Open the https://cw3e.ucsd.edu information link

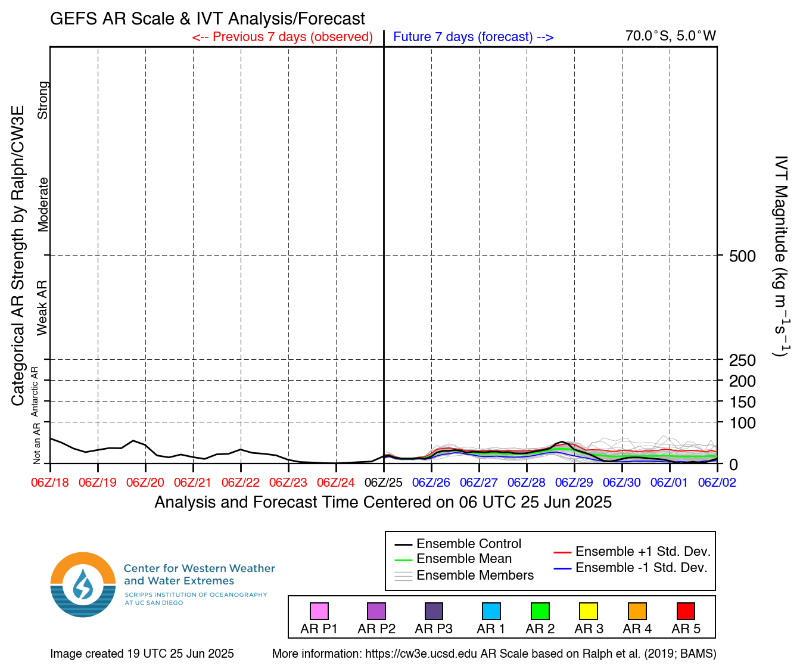pyautogui.click(x=421, y=654)
